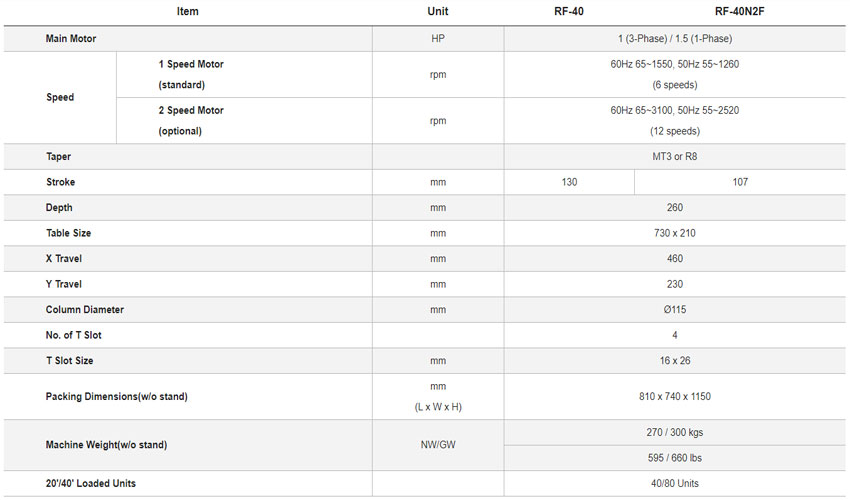Click the "Unit" column header

point(438,12)
